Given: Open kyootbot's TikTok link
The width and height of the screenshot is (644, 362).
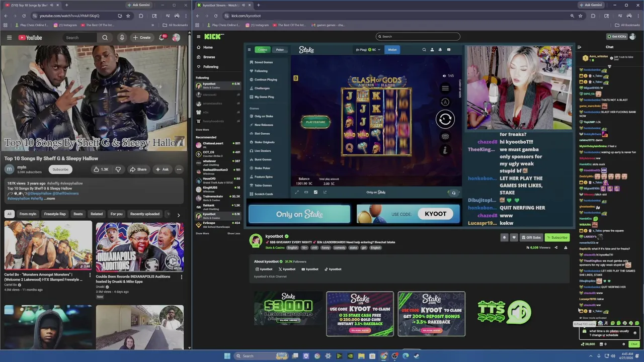Looking at the screenshot, I should tap(333, 269).
